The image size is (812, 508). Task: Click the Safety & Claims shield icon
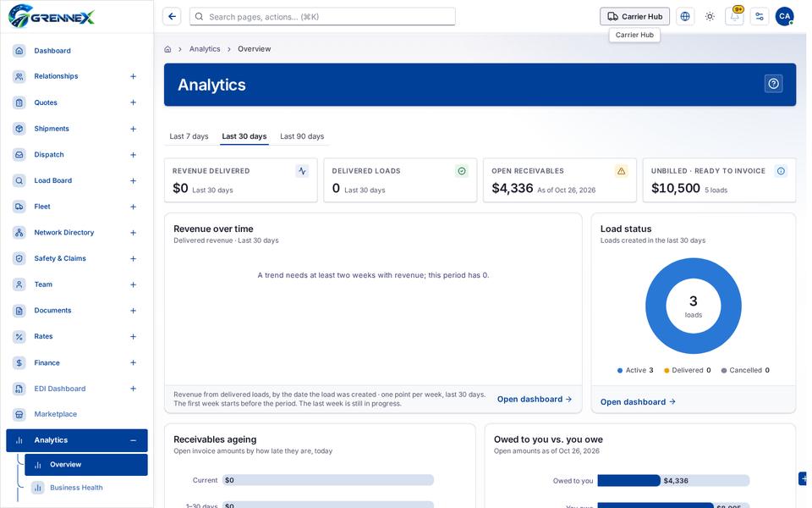[x=19, y=259]
